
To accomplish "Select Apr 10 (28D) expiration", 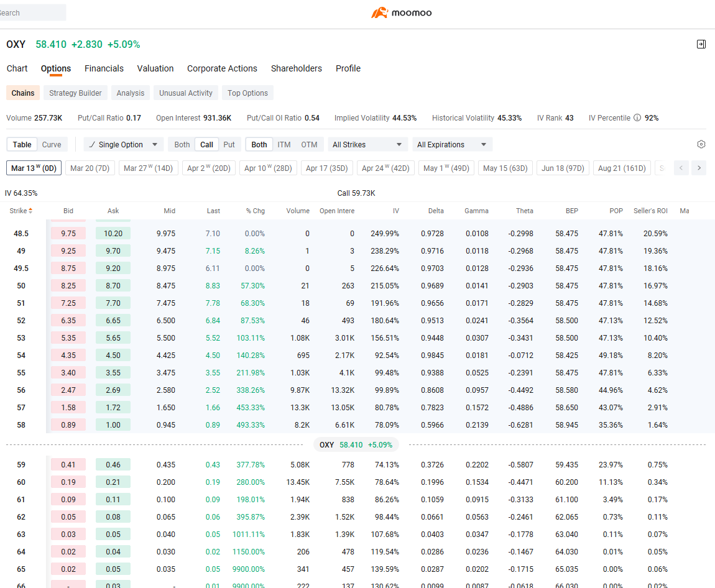I will point(268,168).
